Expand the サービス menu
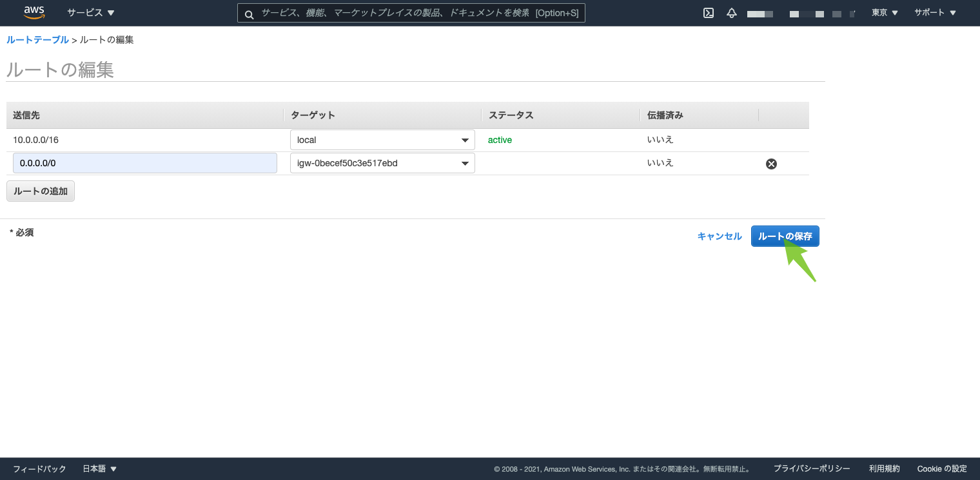Viewport: 980px width, 480px height. tap(91, 13)
